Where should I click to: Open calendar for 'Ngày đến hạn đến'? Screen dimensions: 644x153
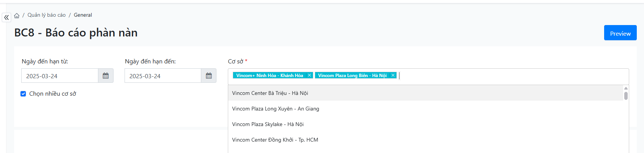pyautogui.click(x=208, y=76)
